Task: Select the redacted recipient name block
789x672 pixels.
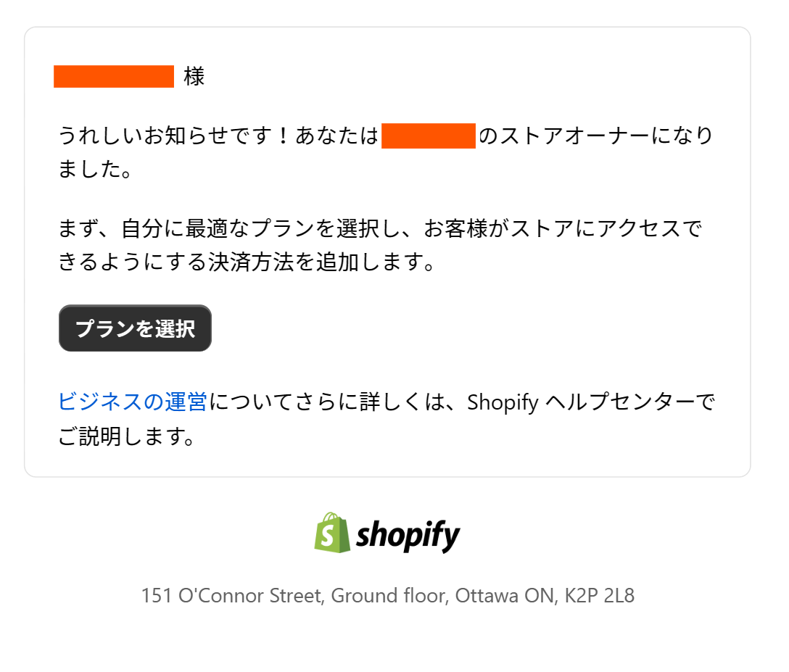Action: 114,76
